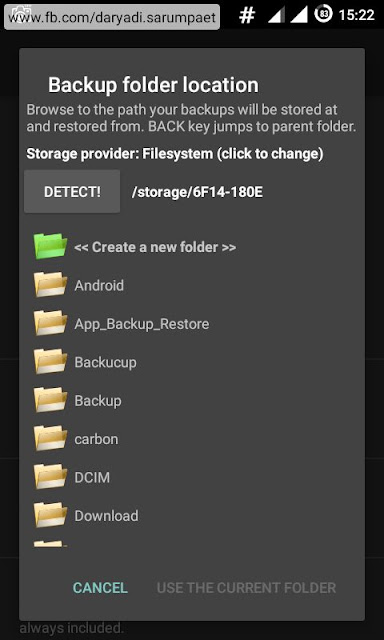Click the partially visible folder below Download
The height and width of the screenshot is (640, 384).
tap(50, 544)
